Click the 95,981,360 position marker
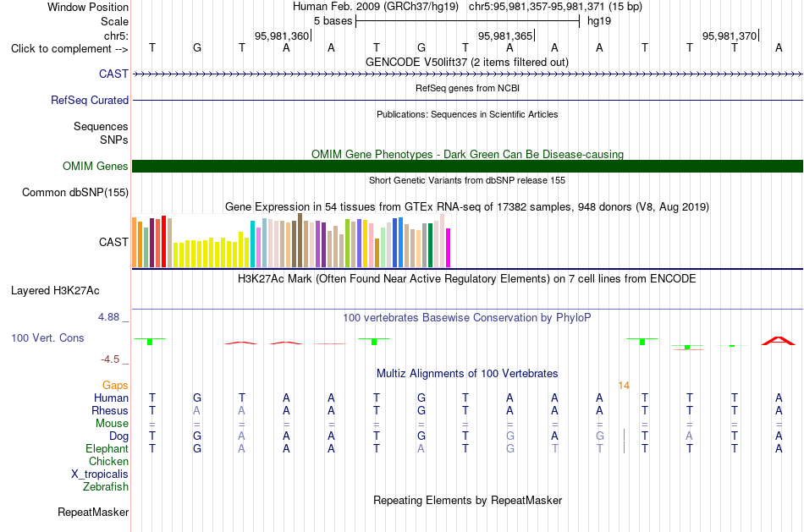This screenshot has width=804, height=532. coord(282,36)
